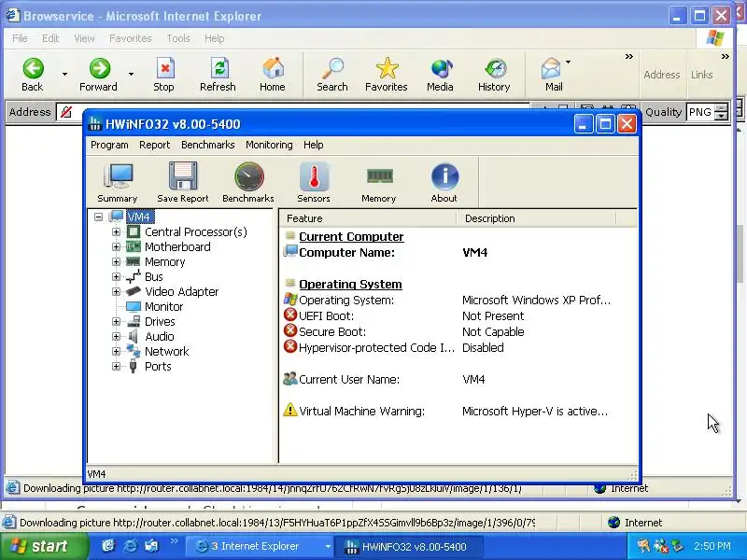This screenshot has height=560, width=747.
Task: Open the Media pane in Internet Explorer
Action: (x=440, y=75)
